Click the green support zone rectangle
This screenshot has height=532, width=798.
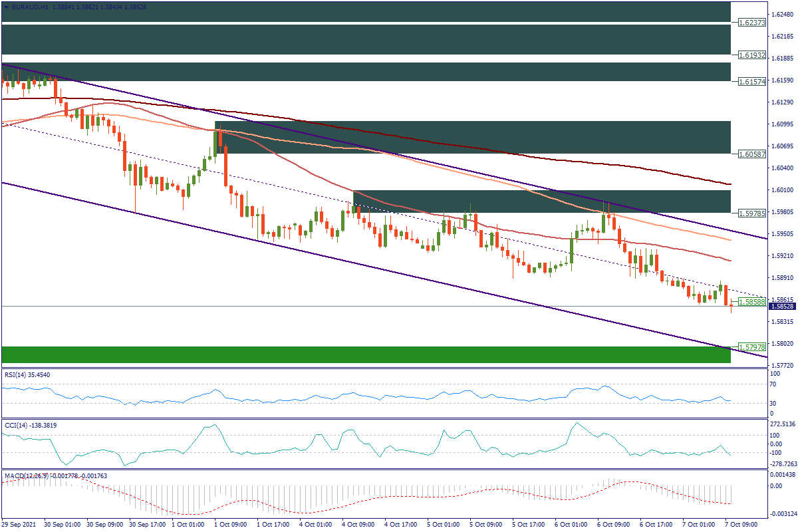(366, 354)
